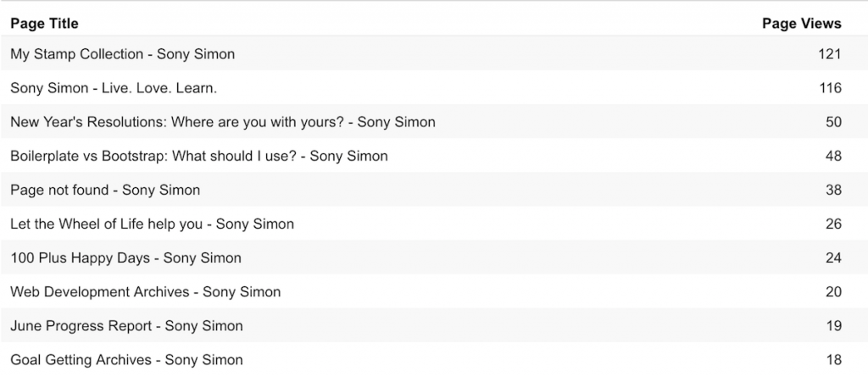Open Let the Wheel of Life entry
The width and height of the screenshot is (868, 376).
coord(153,224)
